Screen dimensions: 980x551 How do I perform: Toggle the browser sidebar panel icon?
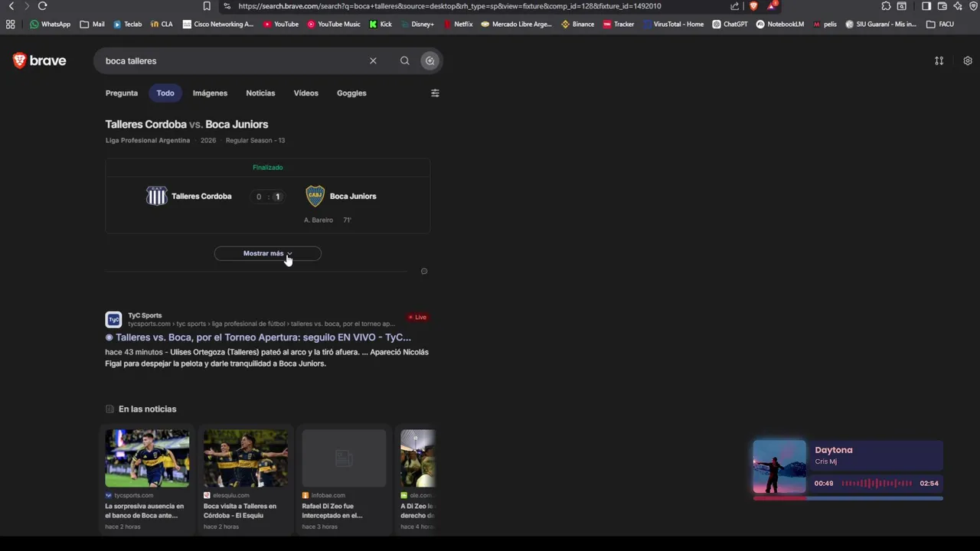pos(926,6)
